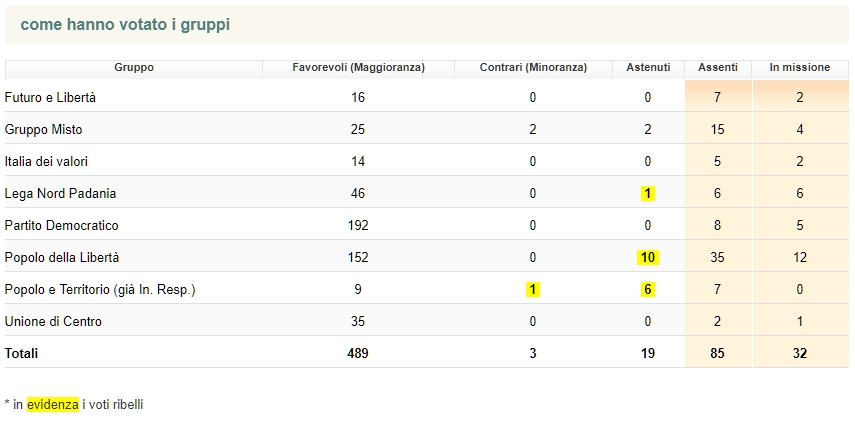The image size is (855, 421).
Task: Click the In missione column header
Action: coord(800,68)
